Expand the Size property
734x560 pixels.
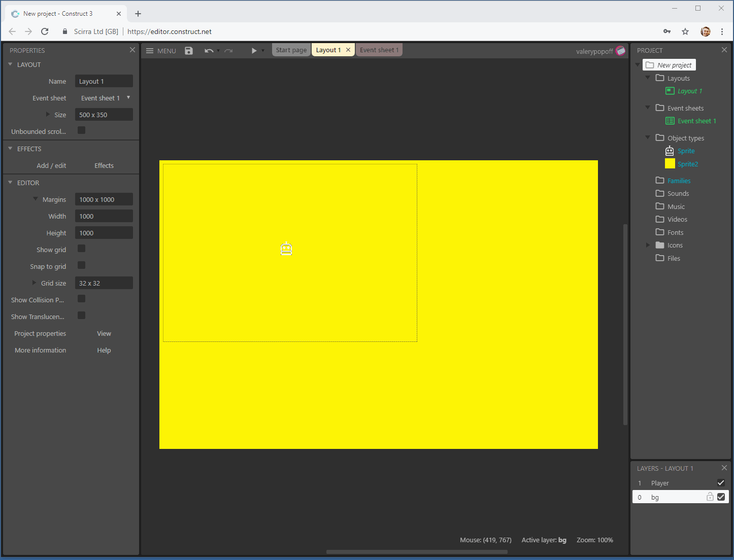pyautogui.click(x=49, y=115)
